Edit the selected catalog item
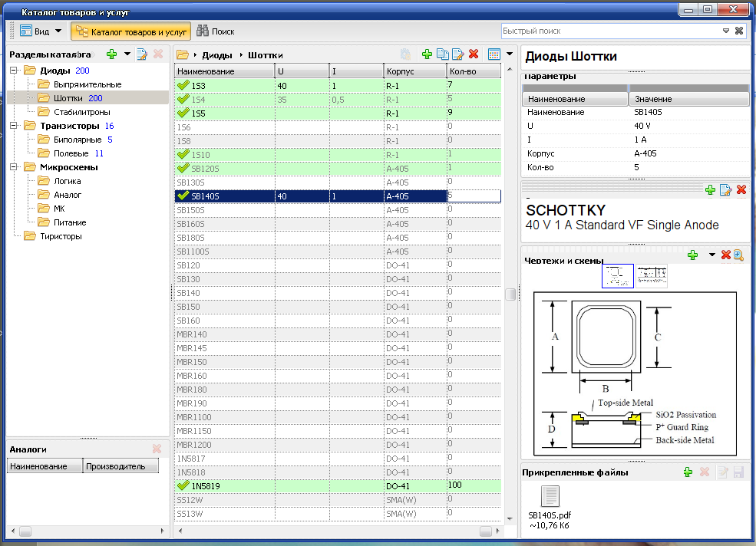Viewport: 756px width, 546px height. [457, 54]
